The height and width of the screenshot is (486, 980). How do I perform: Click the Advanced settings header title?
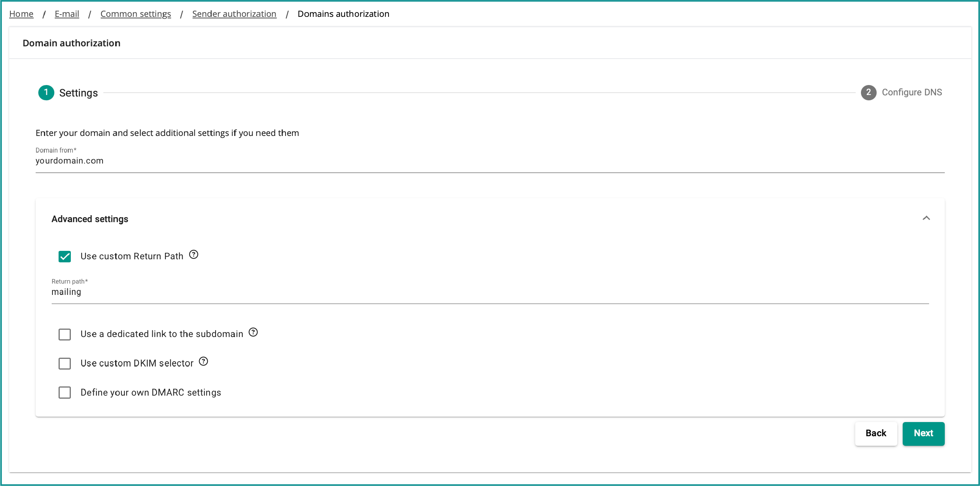[90, 219]
